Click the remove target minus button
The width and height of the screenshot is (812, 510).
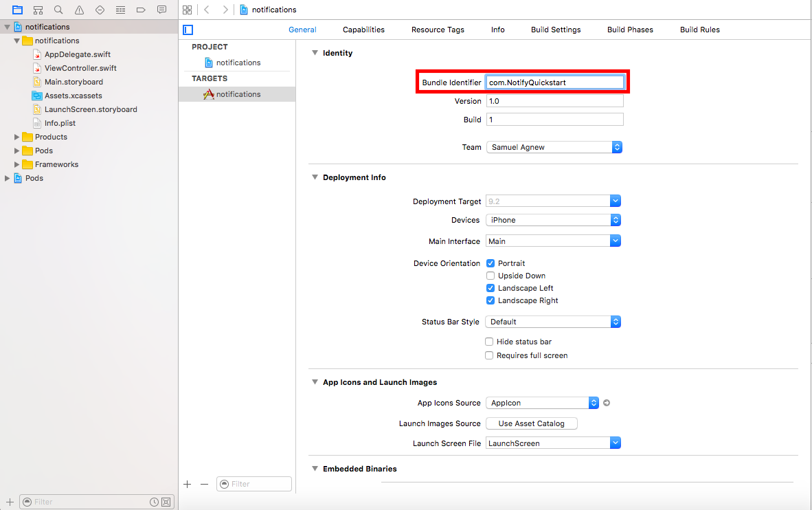click(205, 484)
